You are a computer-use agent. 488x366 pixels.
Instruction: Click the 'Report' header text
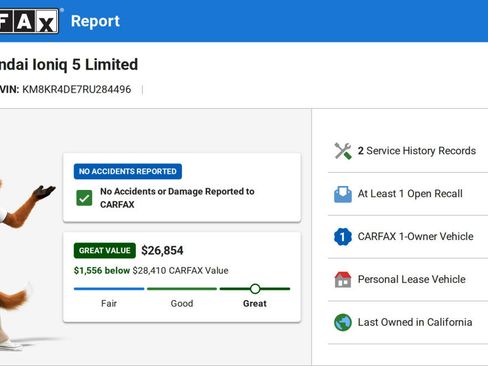(x=95, y=21)
